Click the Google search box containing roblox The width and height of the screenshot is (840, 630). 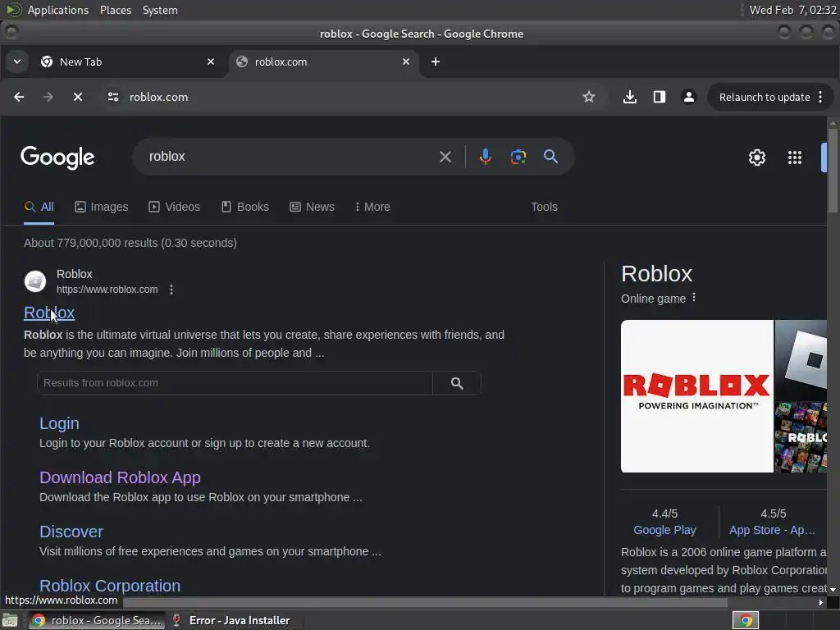coord(290,157)
